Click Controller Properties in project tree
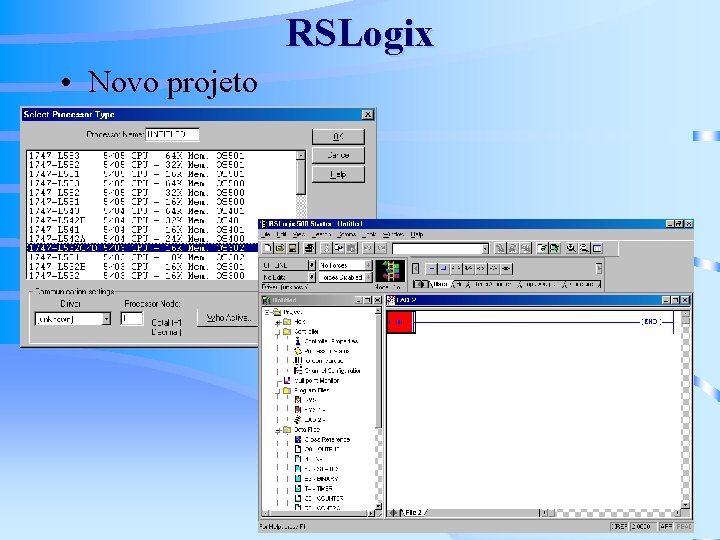 point(331,341)
